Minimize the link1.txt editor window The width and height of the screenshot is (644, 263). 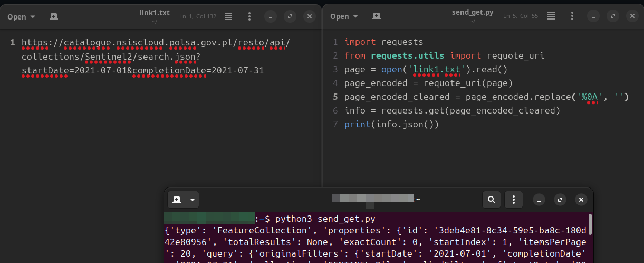point(270,16)
